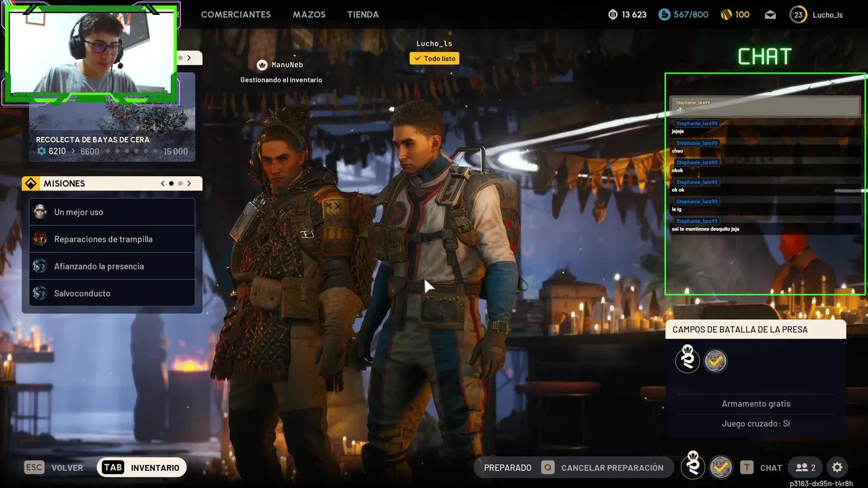Open INVENTARIO via the TAB button
The image size is (868, 488).
coord(142,468)
